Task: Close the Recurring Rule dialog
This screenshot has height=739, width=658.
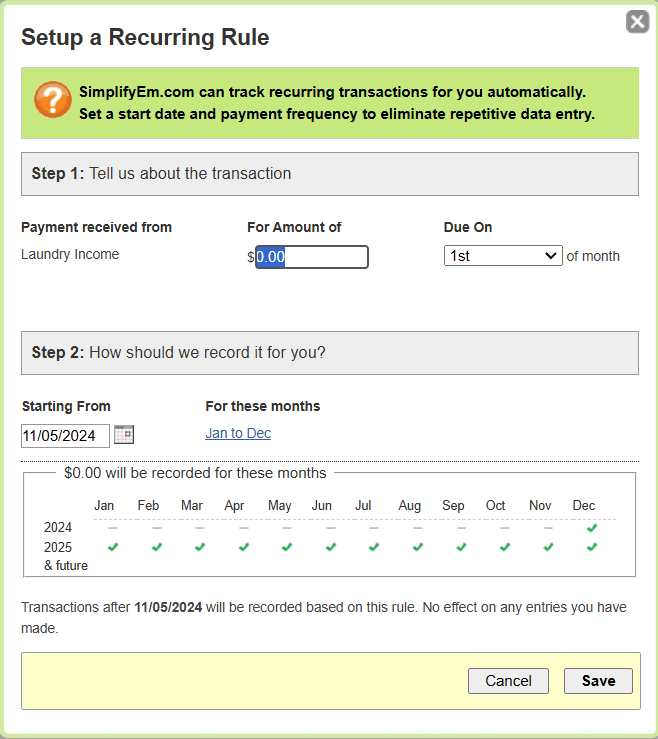Action: click(x=637, y=21)
